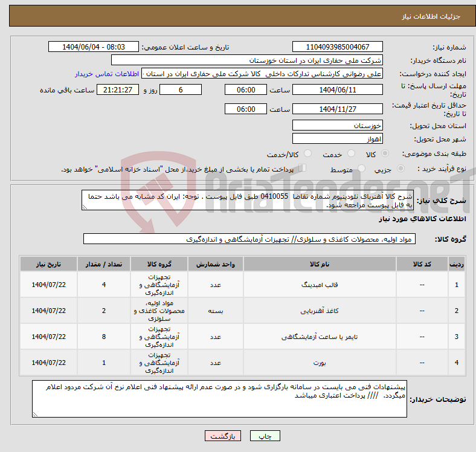Image resolution: width=476 pixels, height=452 pixels.
Task: Click the ردیف column header
Action: (457, 264)
